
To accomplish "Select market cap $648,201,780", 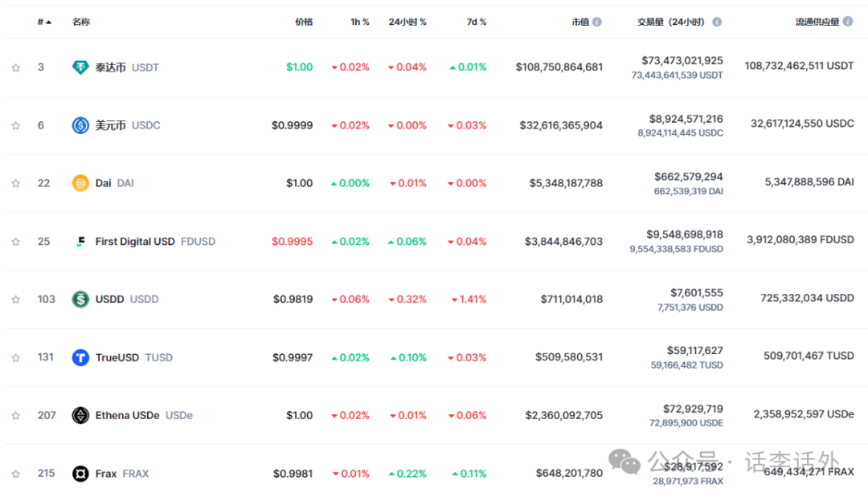I will (x=569, y=473).
